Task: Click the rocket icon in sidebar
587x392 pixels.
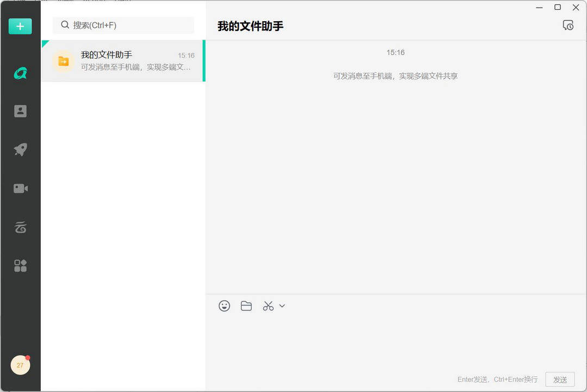Action: click(20, 150)
